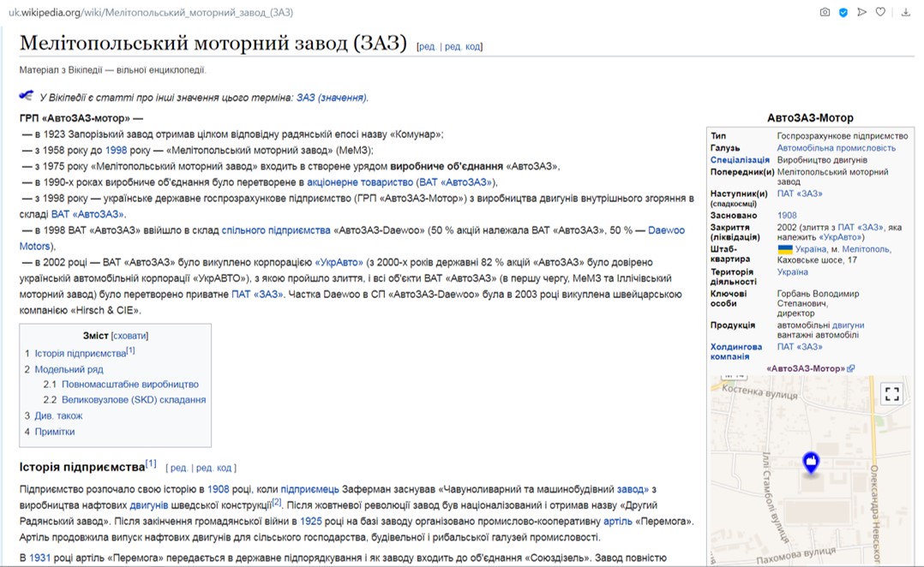Collapse the contents with 'сховати'
924x567 pixels.
coord(129,336)
